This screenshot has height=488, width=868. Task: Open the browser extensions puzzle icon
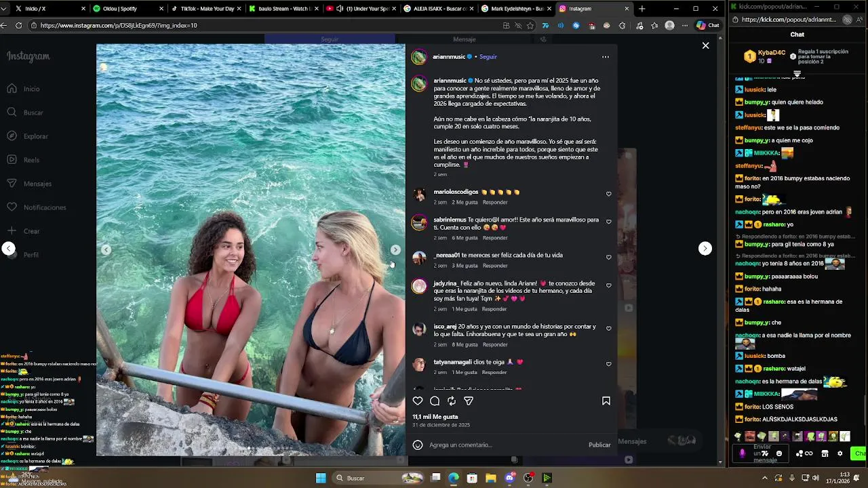click(622, 25)
